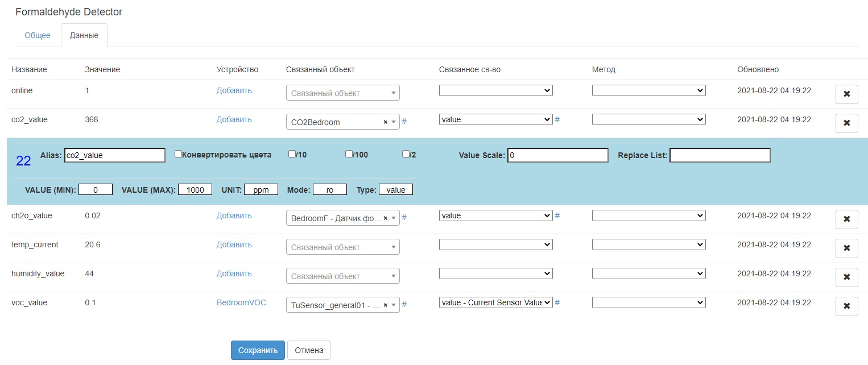Open the BedroomVOC device link
Screen dimensions: 868x365
[x=241, y=302]
